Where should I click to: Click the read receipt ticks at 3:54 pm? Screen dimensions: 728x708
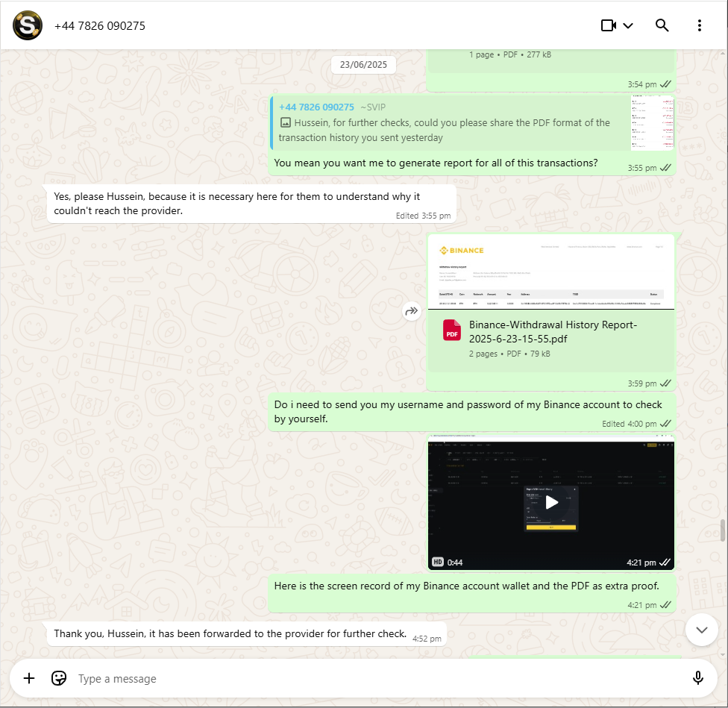tap(666, 84)
